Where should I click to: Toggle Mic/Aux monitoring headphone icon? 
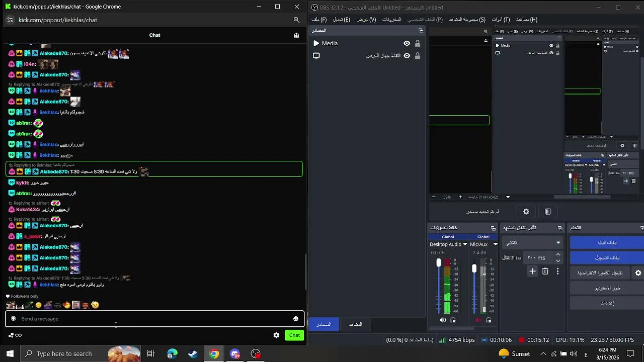[x=489, y=320]
